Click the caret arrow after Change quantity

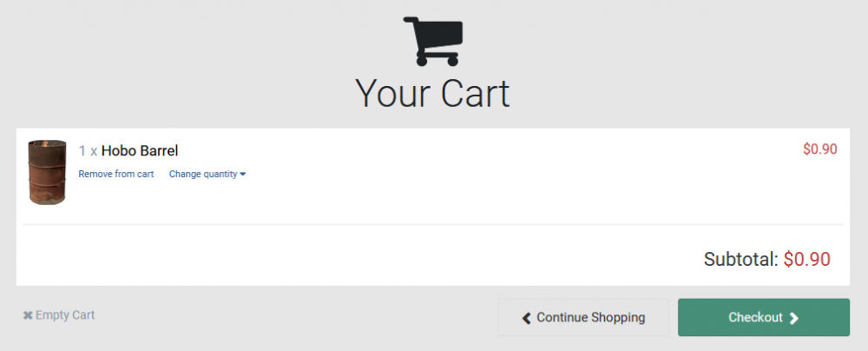coord(243,175)
